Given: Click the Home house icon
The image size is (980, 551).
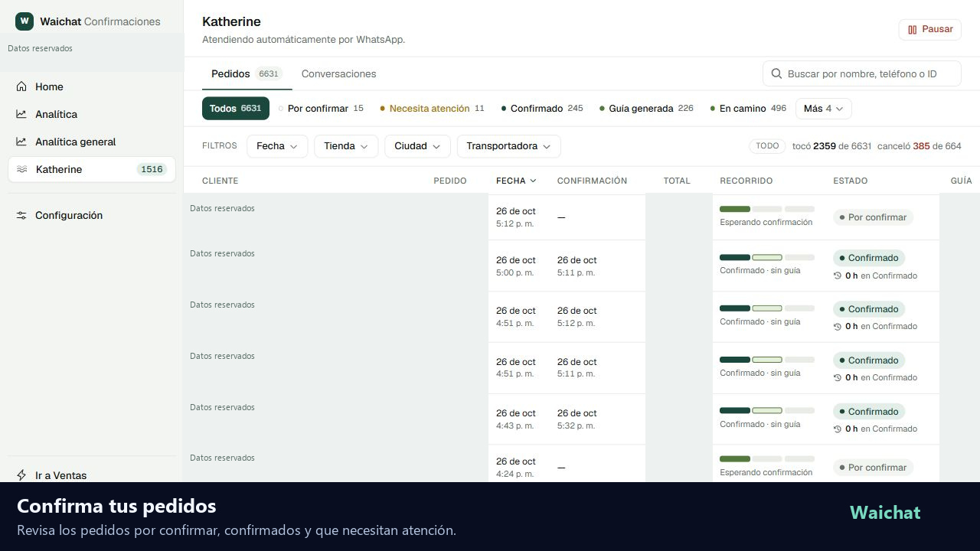Looking at the screenshot, I should (x=21, y=86).
